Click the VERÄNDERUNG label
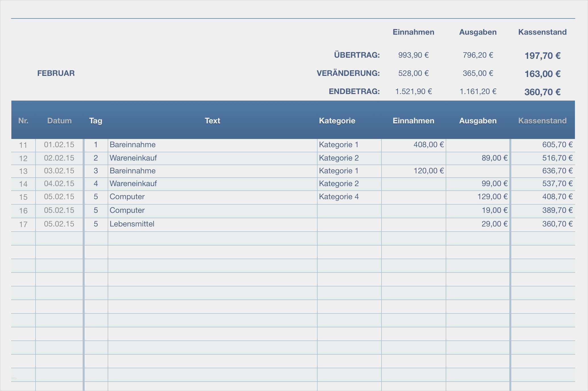The width and height of the screenshot is (588, 391). pyautogui.click(x=348, y=73)
